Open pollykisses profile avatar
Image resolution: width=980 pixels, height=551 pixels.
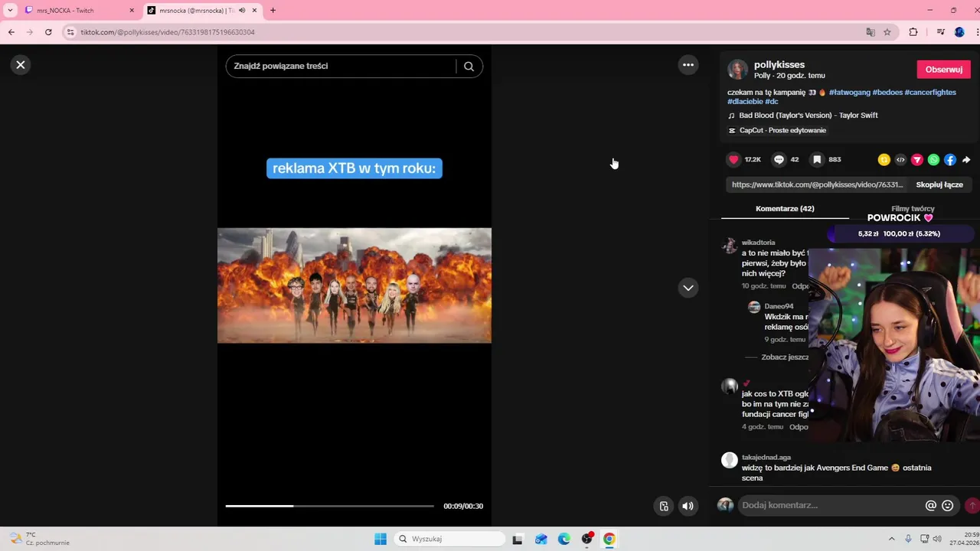pos(737,70)
